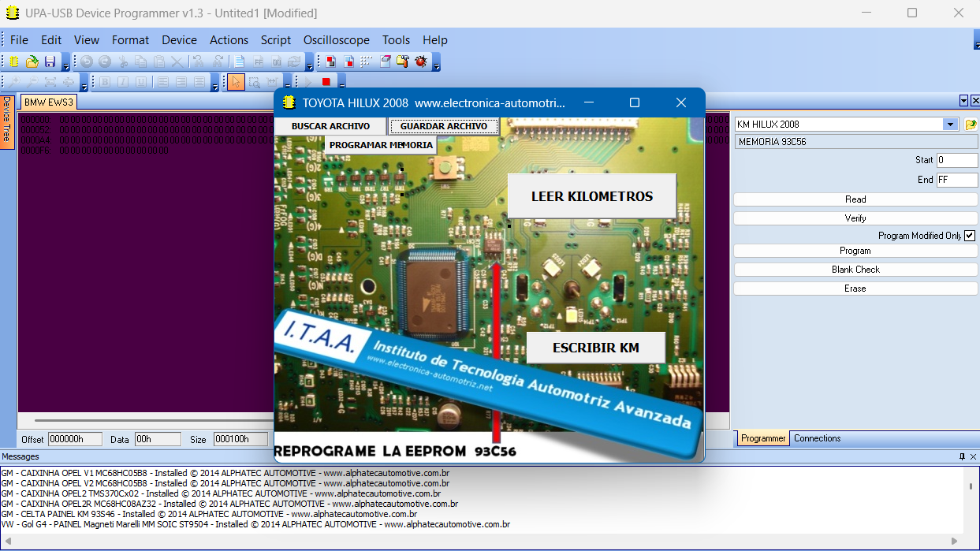Select the BMW EWS3 editor tab
Screen dimensions: 980x551
48,102
